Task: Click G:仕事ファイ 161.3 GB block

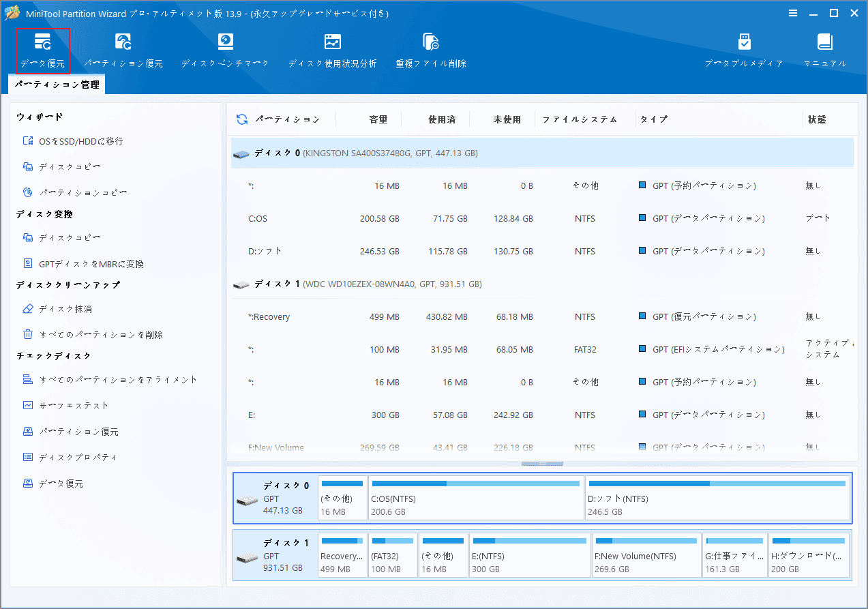Action: click(x=735, y=555)
